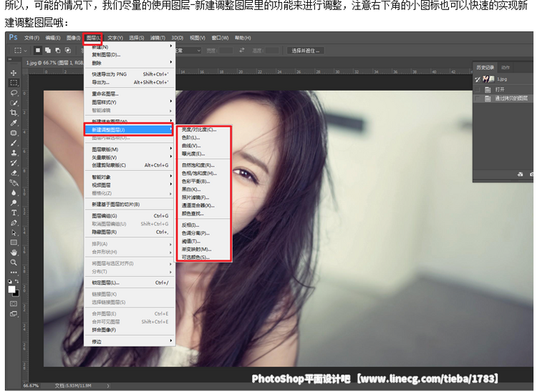Screen dimensions: 537x392
Task: Switch to the 动作 panel tab
Action: click(x=505, y=67)
